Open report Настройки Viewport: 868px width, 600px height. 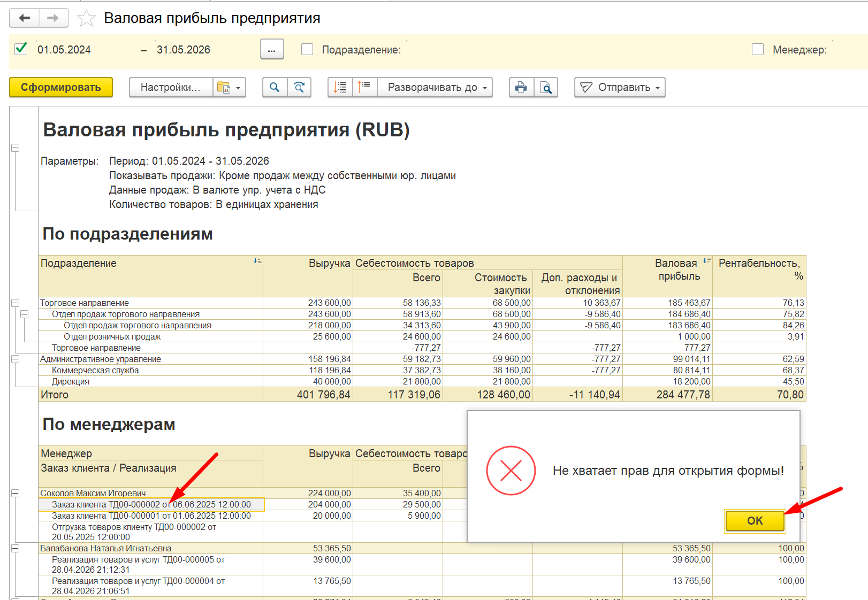point(171,87)
